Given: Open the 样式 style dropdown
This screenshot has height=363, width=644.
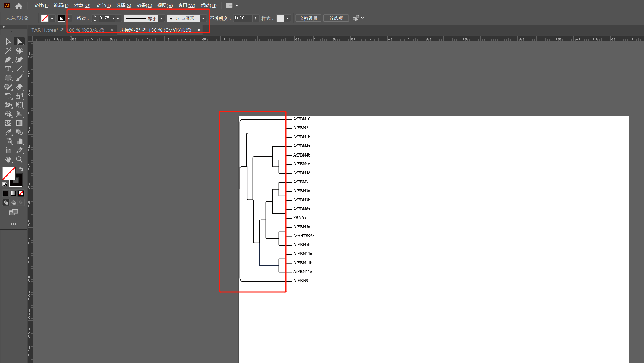Looking at the screenshot, I should [287, 18].
